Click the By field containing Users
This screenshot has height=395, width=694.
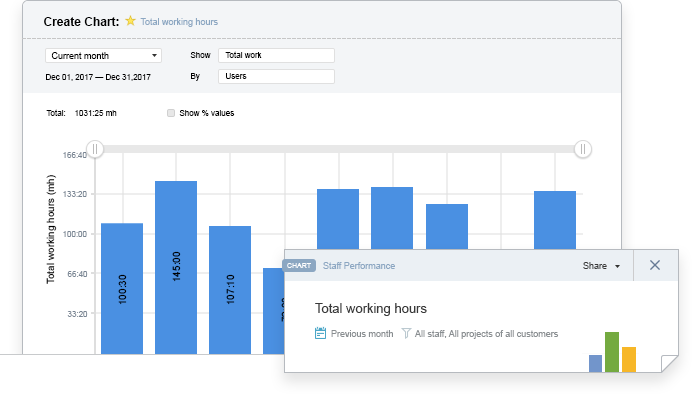(x=276, y=76)
